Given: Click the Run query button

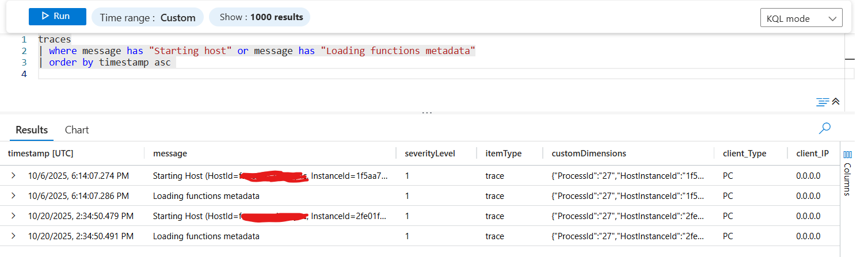Looking at the screenshot, I should (58, 17).
